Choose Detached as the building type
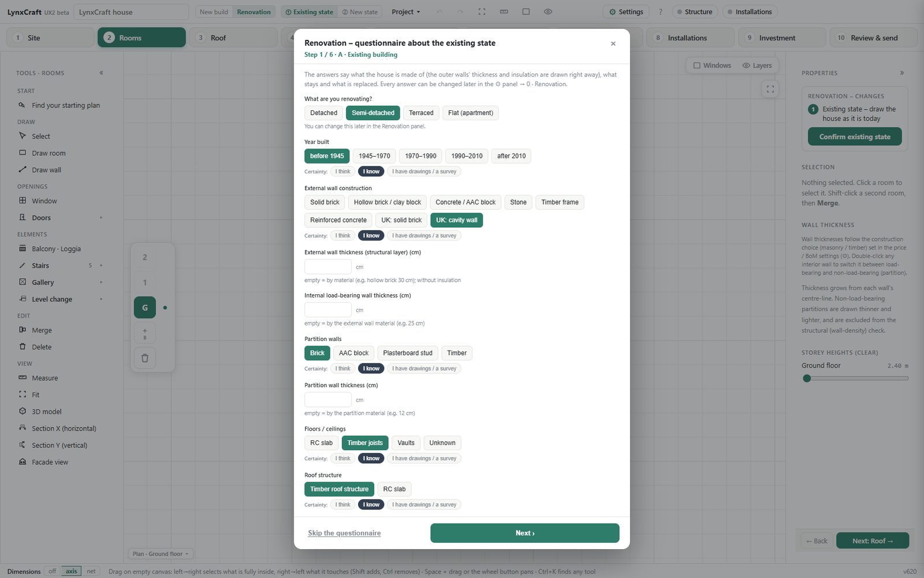The height and width of the screenshot is (578, 924). (x=323, y=113)
